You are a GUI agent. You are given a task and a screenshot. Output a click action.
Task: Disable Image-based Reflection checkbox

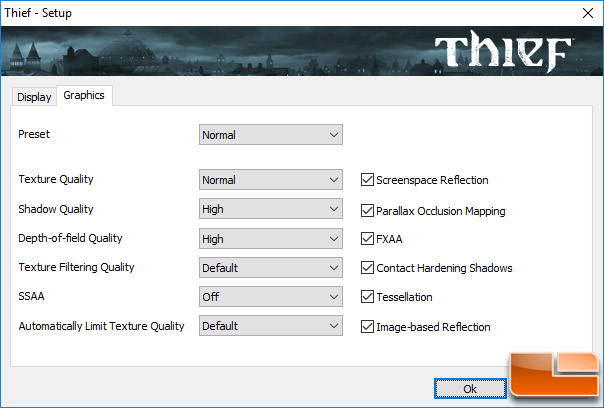tap(367, 327)
